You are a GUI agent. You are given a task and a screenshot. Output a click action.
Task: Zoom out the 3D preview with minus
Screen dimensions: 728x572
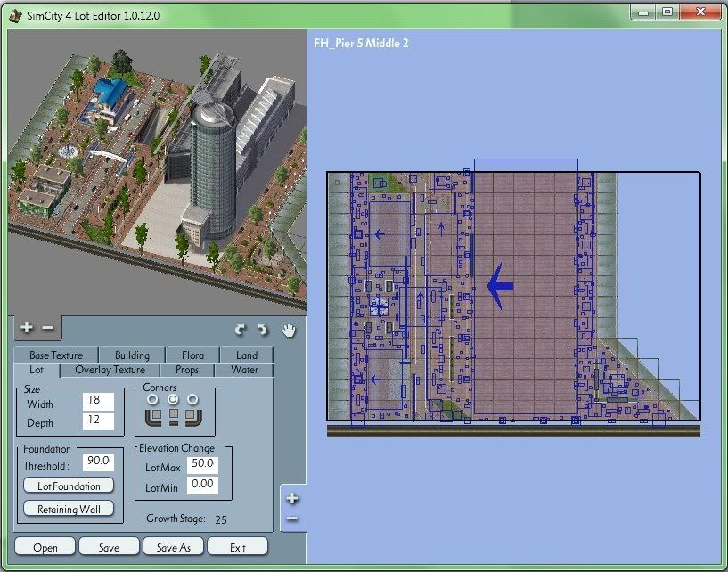click(x=48, y=328)
